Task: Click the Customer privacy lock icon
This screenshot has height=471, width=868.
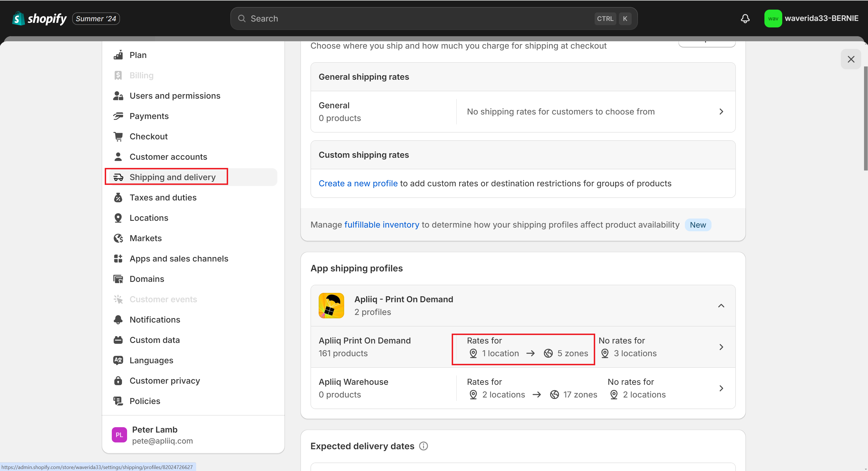Action: click(x=118, y=381)
